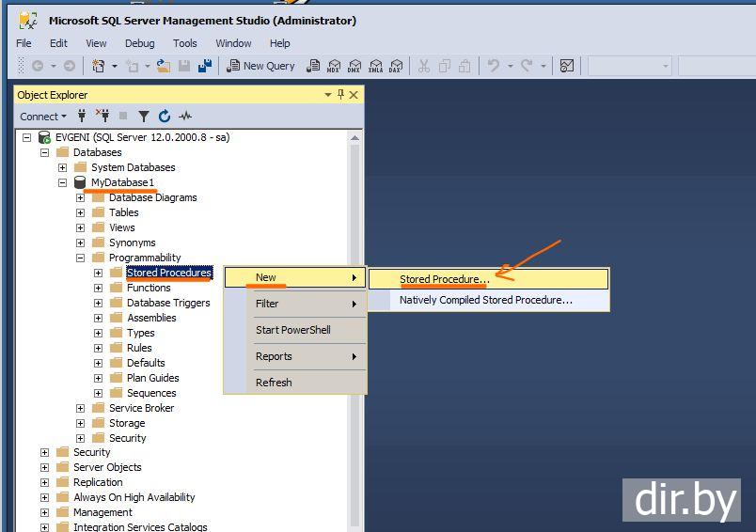Open the Connect dropdown in Object Explorer
This screenshot has height=532, width=756.
click(43, 117)
